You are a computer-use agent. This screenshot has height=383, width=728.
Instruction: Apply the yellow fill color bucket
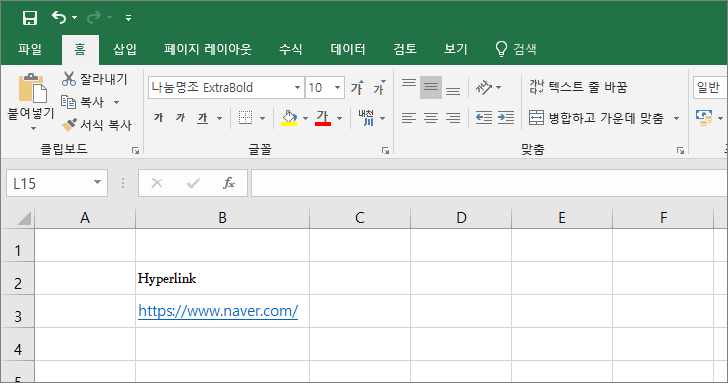coord(289,118)
